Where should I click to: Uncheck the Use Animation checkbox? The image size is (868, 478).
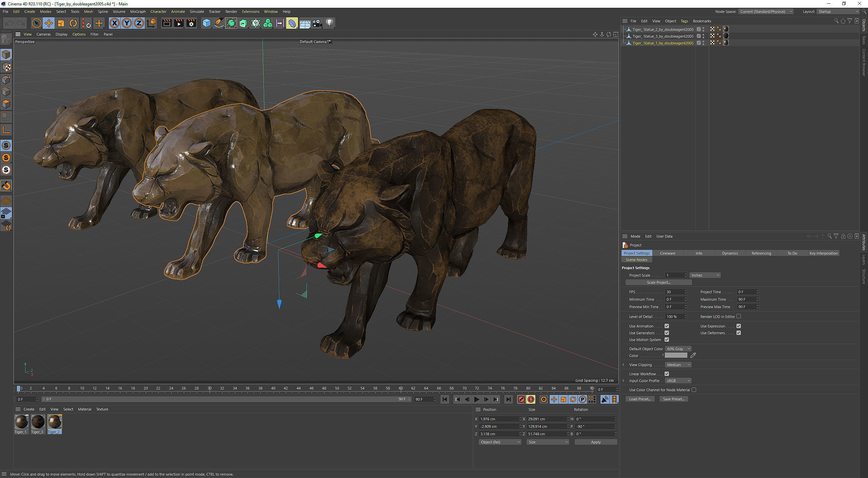(x=667, y=326)
